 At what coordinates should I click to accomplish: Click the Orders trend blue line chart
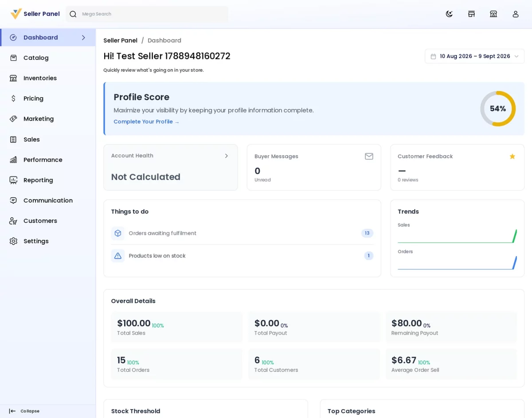457,262
